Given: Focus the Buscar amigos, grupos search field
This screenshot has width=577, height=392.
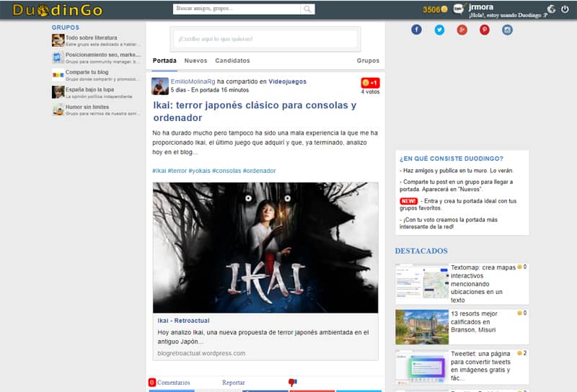Looking at the screenshot, I should (237, 9).
